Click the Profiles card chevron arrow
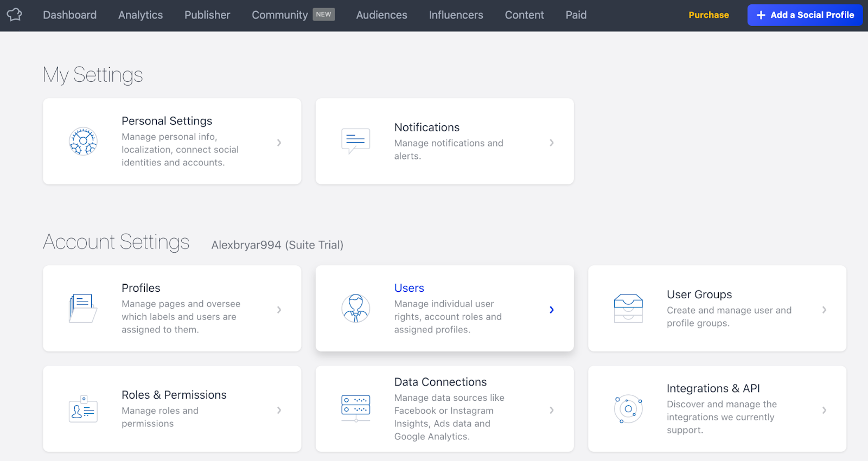The image size is (868, 461). tap(279, 310)
